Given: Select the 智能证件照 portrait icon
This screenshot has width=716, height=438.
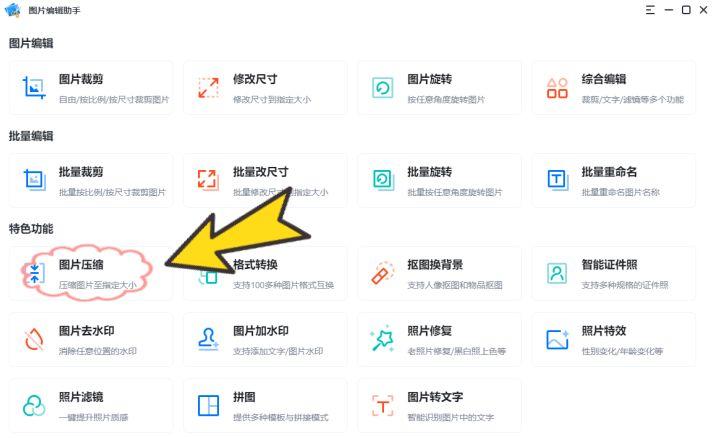Looking at the screenshot, I should (557, 273).
